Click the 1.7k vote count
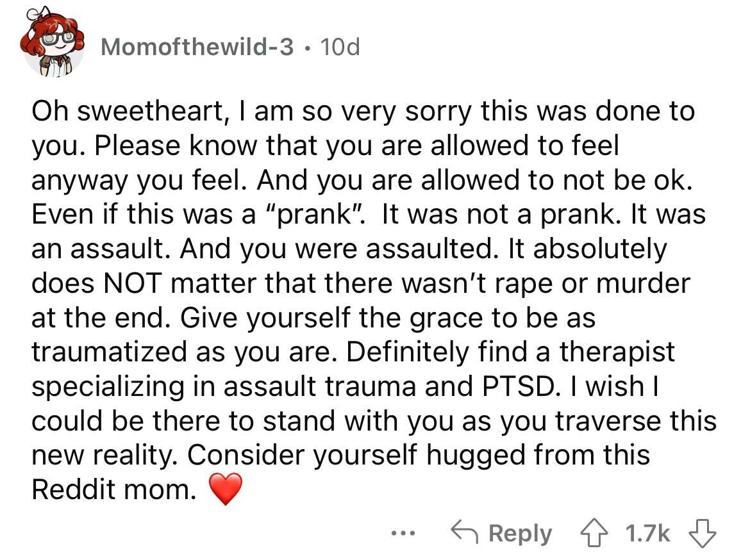Image resolution: width=750 pixels, height=560 pixels. coord(647,532)
